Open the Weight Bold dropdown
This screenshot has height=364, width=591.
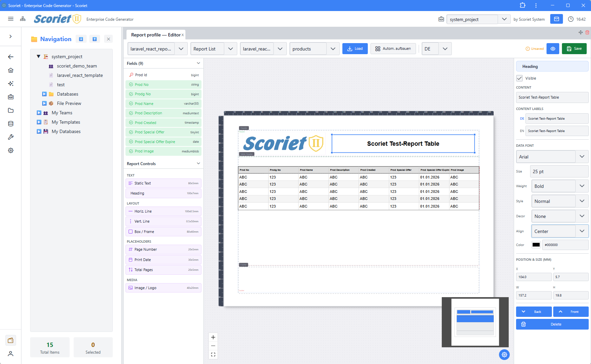pyautogui.click(x=560, y=186)
